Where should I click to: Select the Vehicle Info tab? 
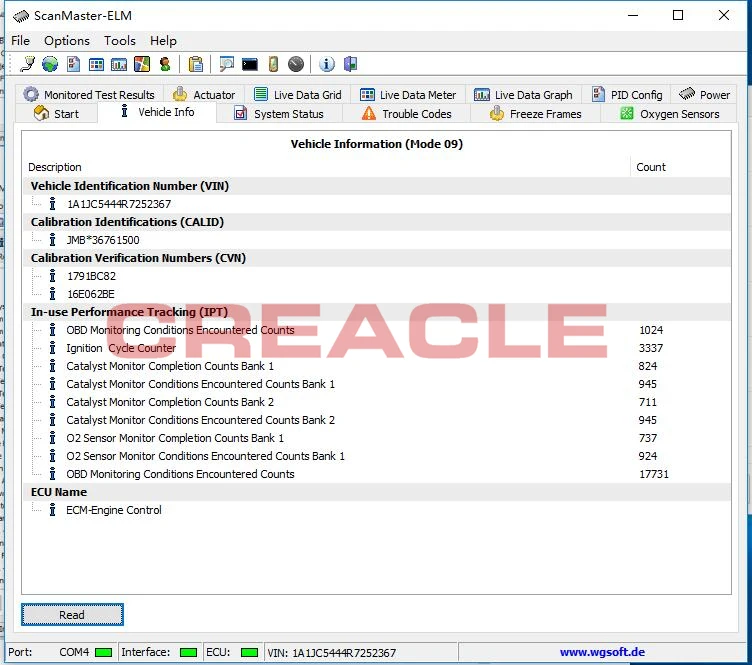(x=157, y=112)
